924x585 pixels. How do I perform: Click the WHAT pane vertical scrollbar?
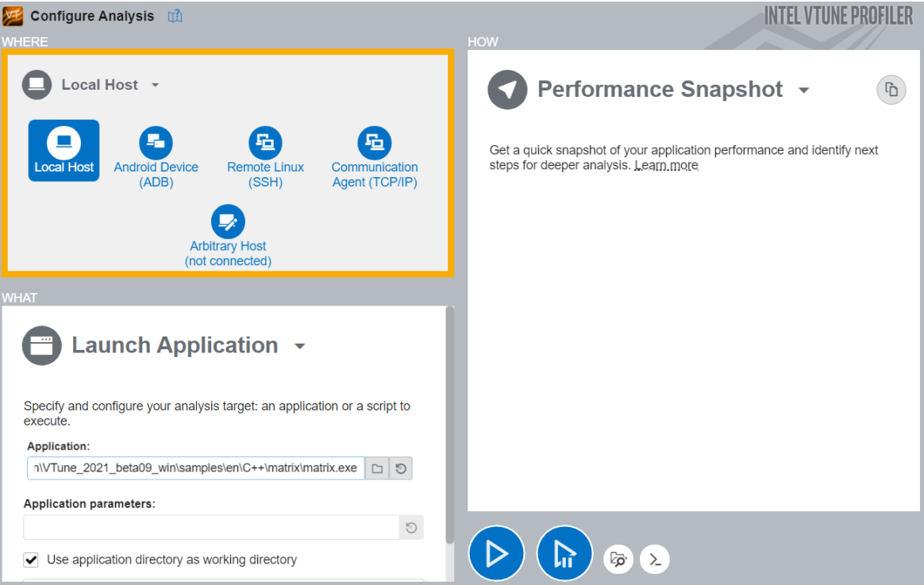(449, 424)
